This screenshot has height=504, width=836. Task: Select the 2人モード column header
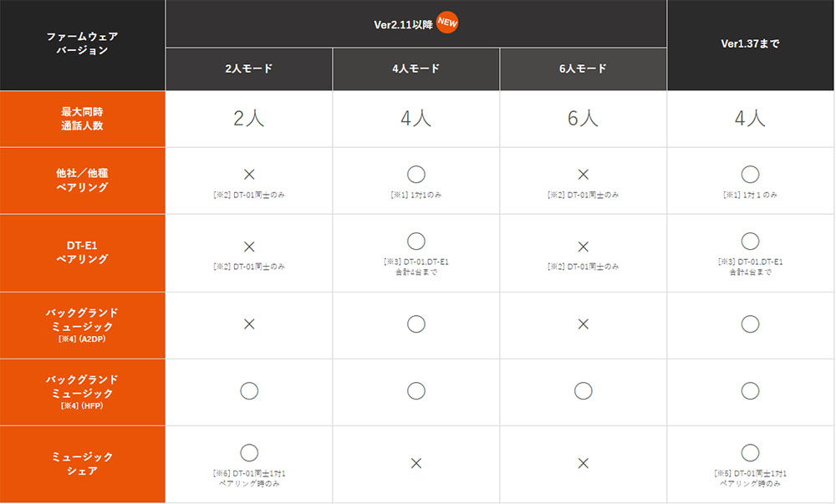coord(249,69)
